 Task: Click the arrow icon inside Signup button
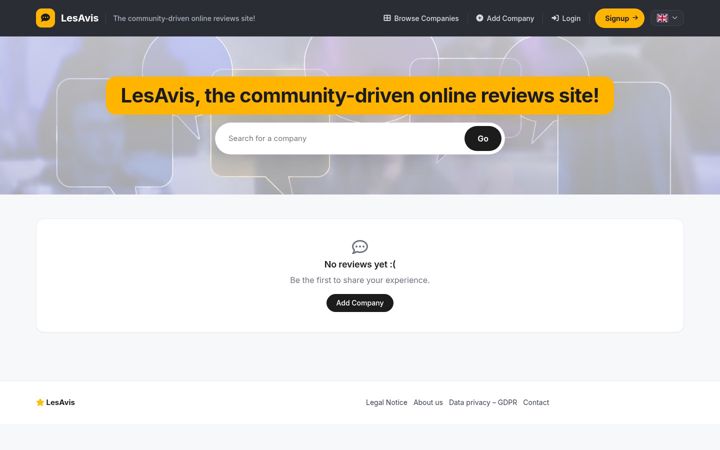point(635,18)
